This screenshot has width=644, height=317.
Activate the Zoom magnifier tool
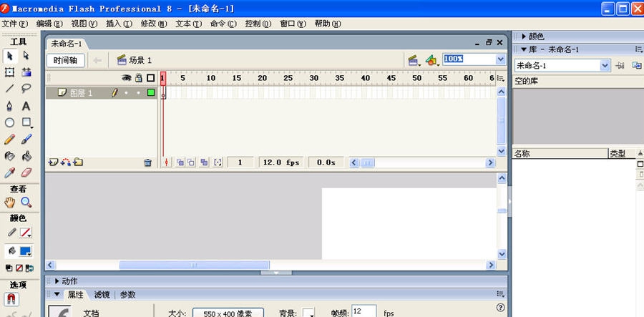pyautogui.click(x=26, y=202)
